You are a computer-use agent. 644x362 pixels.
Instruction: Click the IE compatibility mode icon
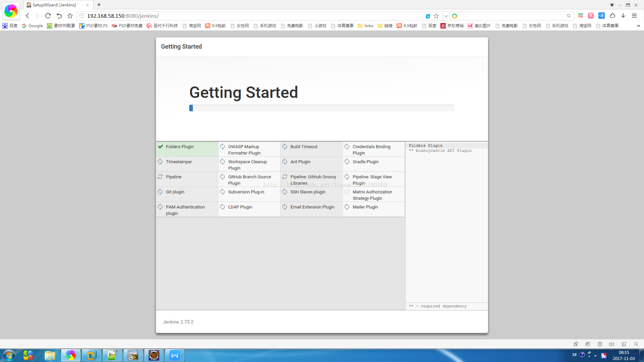428,16
